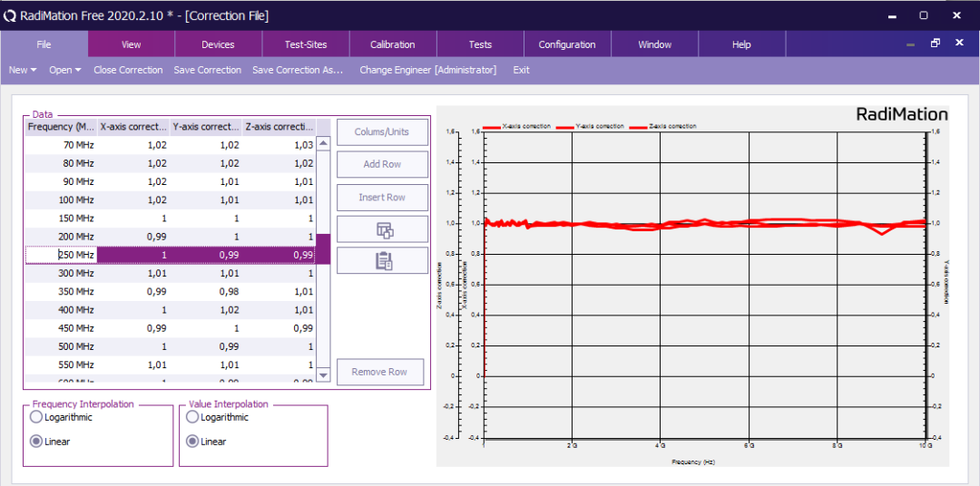Image resolution: width=980 pixels, height=486 pixels.
Task: Click Change Engineer [Administrator]
Action: click(x=428, y=70)
